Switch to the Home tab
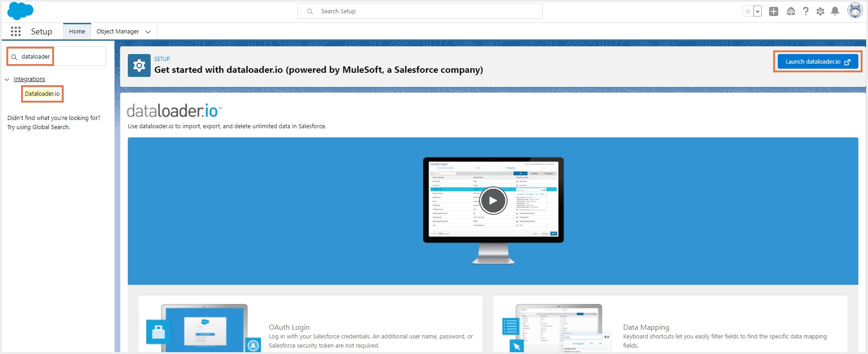 77,31
